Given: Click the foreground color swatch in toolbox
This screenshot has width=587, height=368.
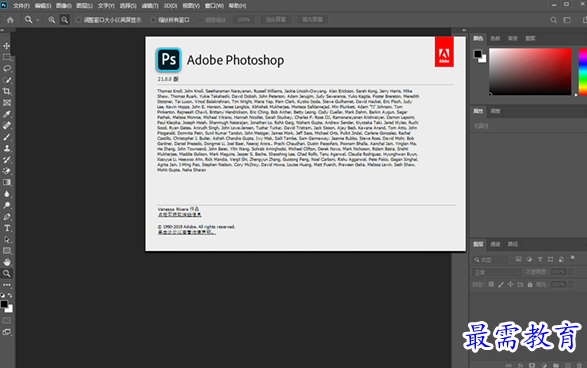Looking at the screenshot, I should (x=4, y=304).
